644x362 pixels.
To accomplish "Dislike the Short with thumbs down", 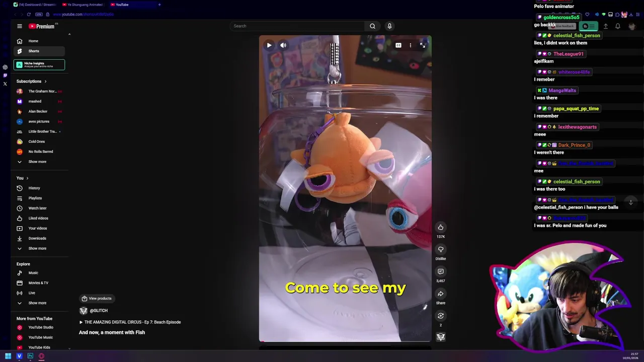I will pyautogui.click(x=441, y=249).
